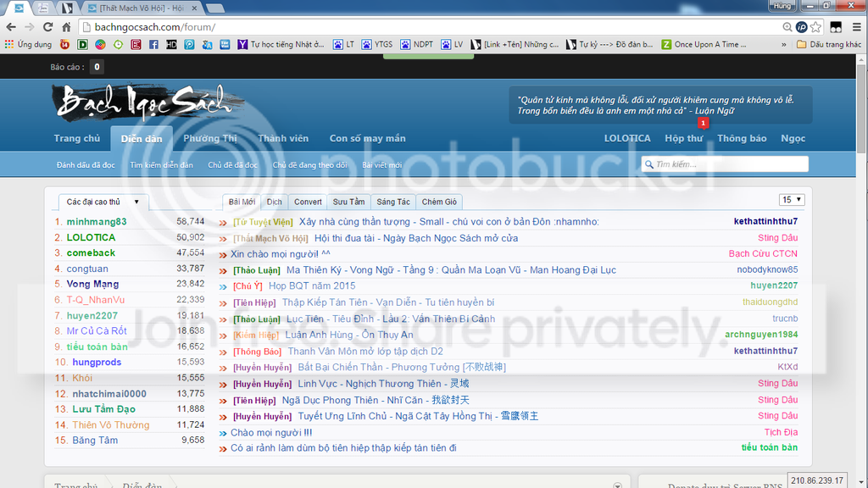This screenshot has height=488, width=868.
Task: Switch to the 'Sáng Tác' tab
Action: [393, 202]
